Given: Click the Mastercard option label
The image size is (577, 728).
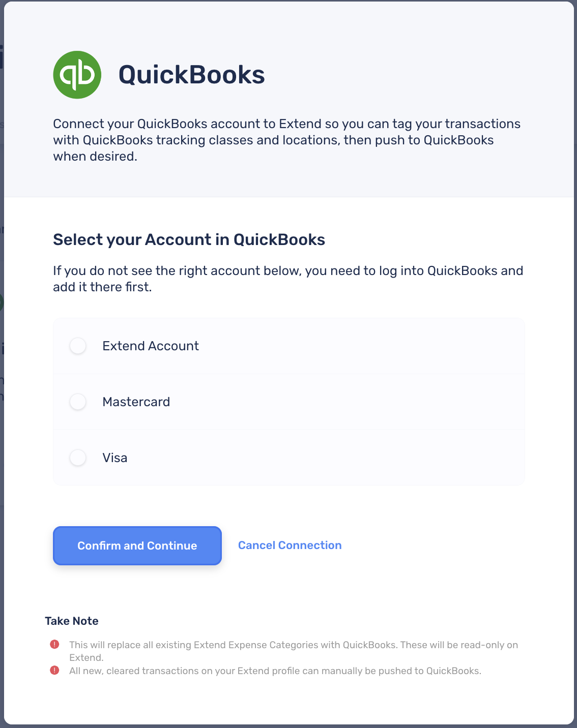Looking at the screenshot, I should (x=136, y=402).
